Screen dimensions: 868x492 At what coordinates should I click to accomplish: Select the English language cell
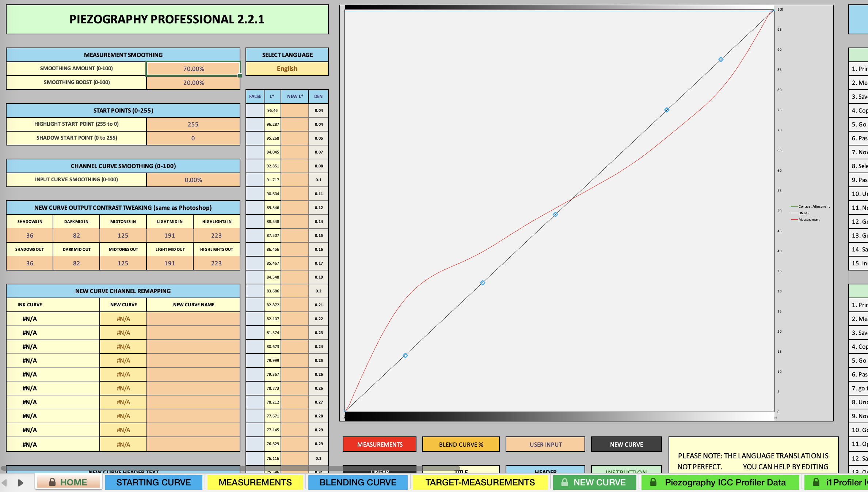click(287, 69)
